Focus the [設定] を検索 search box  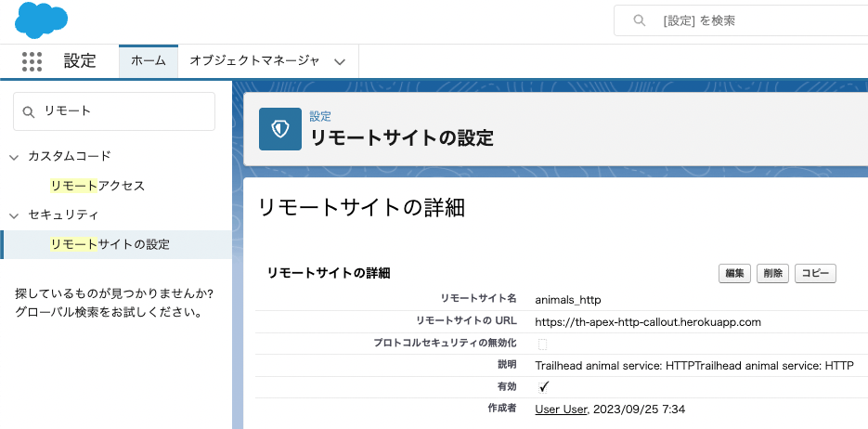[741, 21]
